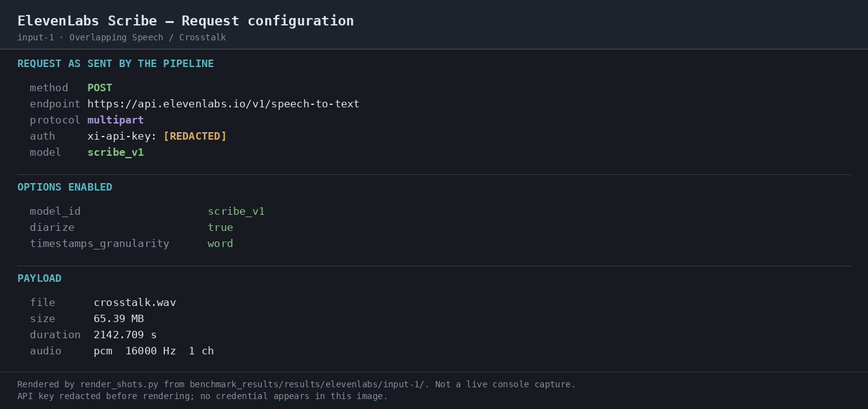Select the crosstalk.wav file name

click(135, 302)
